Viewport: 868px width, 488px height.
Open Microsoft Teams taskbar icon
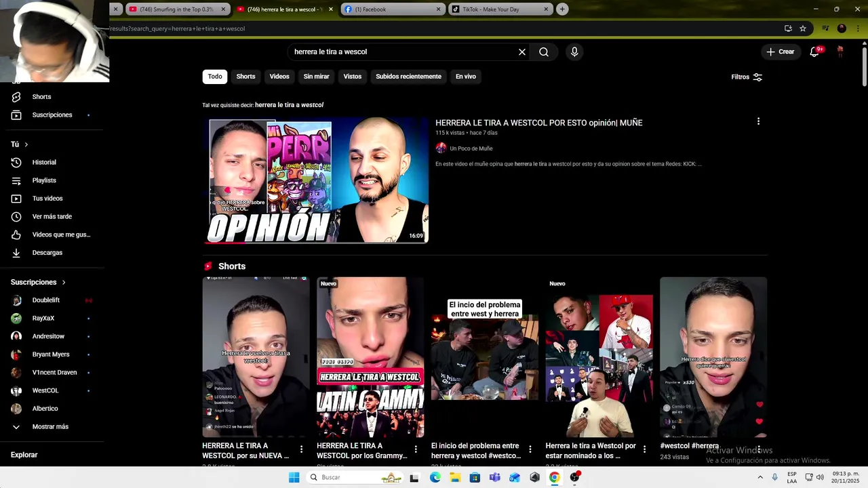(495, 478)
